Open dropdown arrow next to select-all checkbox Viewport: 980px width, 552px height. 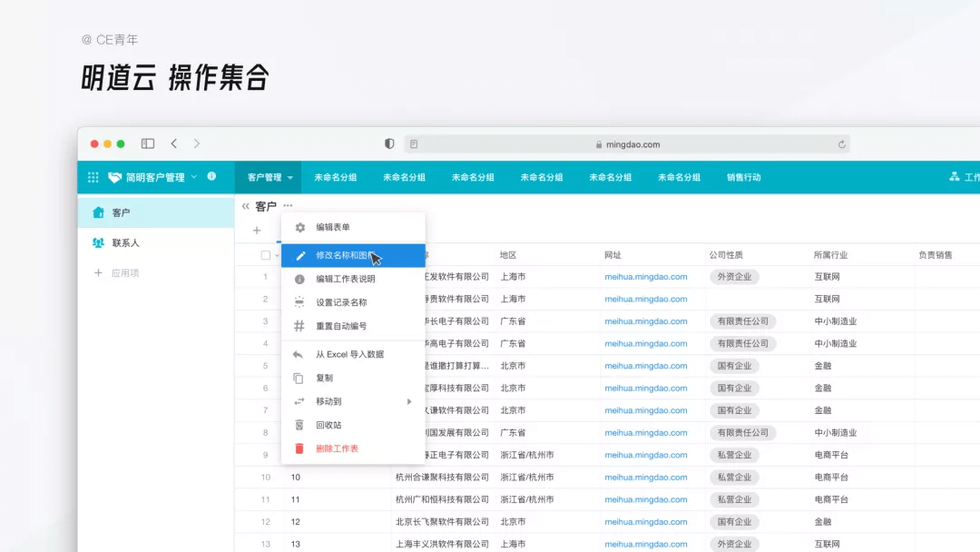(277, 256)
